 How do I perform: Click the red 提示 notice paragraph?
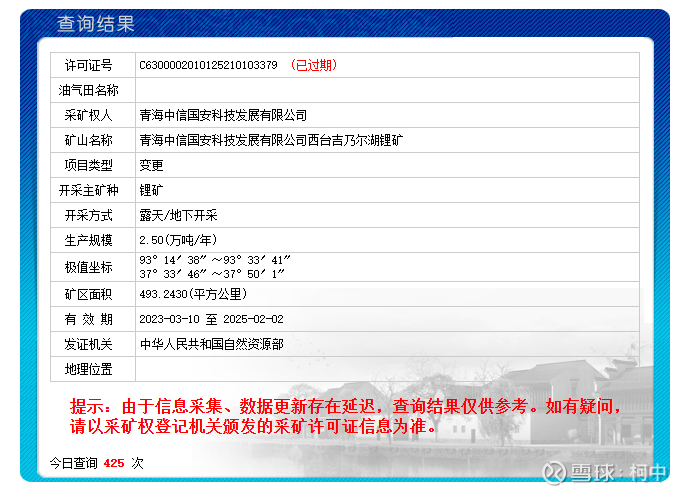tap(345, 416)
